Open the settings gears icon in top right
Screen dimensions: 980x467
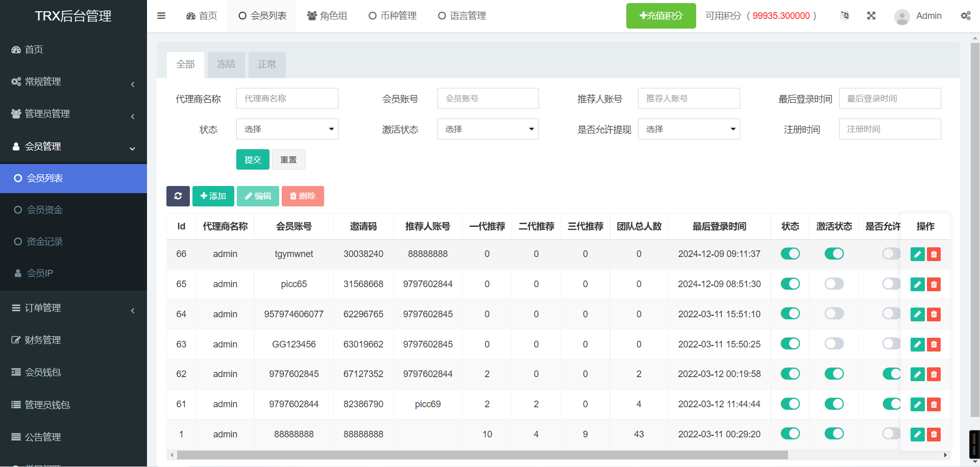coord(965,16)
